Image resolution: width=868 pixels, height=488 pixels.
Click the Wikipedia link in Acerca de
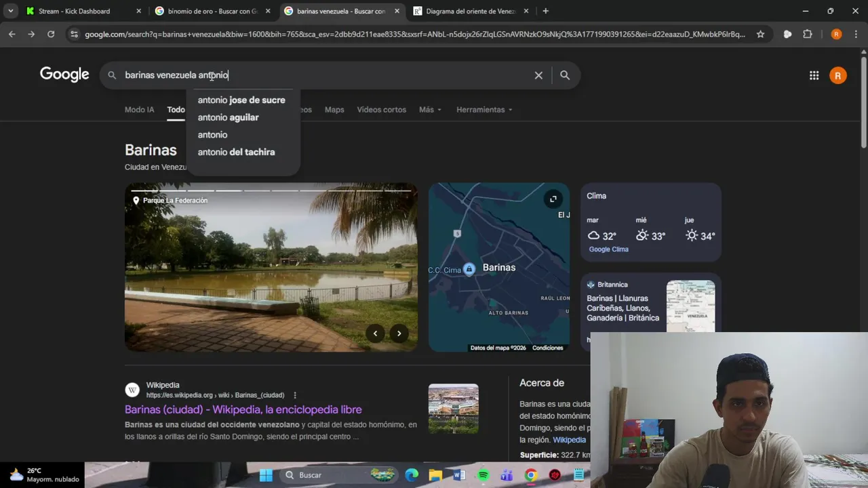tap(569, 440)
